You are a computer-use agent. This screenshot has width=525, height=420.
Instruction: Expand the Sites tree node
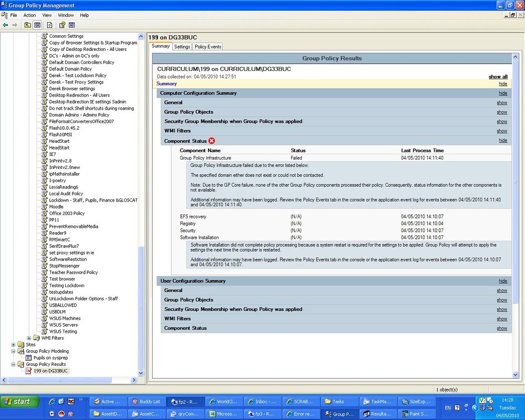(13, 344)
